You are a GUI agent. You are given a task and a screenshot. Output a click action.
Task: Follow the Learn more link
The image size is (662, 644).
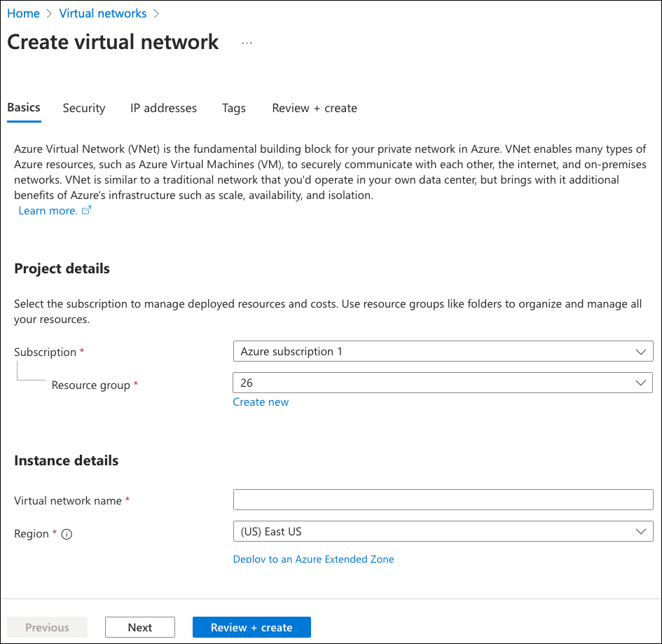pos(48,211)
